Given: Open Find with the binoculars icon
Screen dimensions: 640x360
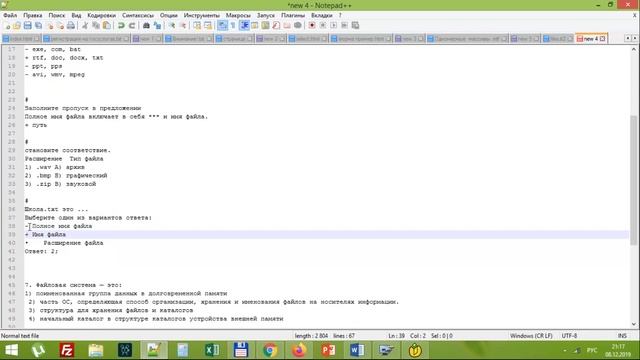Looking at the screenshot, I should coord(146,26).
